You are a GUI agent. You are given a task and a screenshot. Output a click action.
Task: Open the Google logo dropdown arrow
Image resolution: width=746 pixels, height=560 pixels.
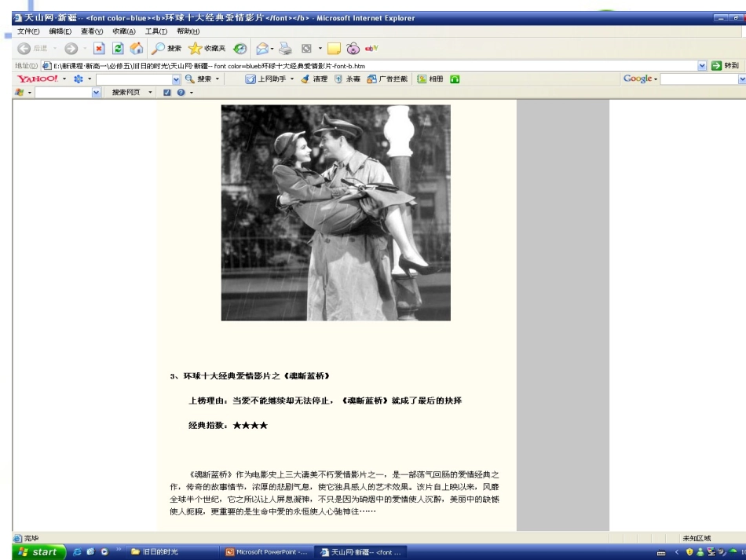pyautogui.click(x=656, y=79)
